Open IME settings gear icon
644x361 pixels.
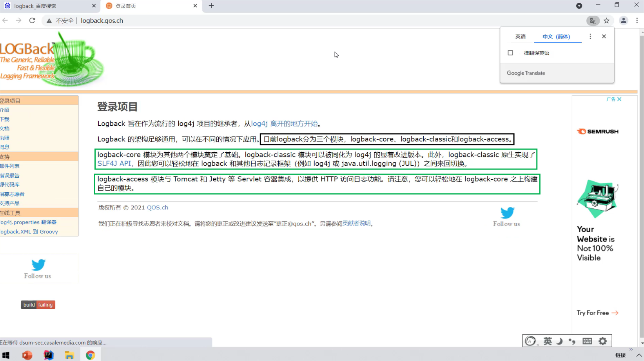pyautogui.click(x=603, y=341)
